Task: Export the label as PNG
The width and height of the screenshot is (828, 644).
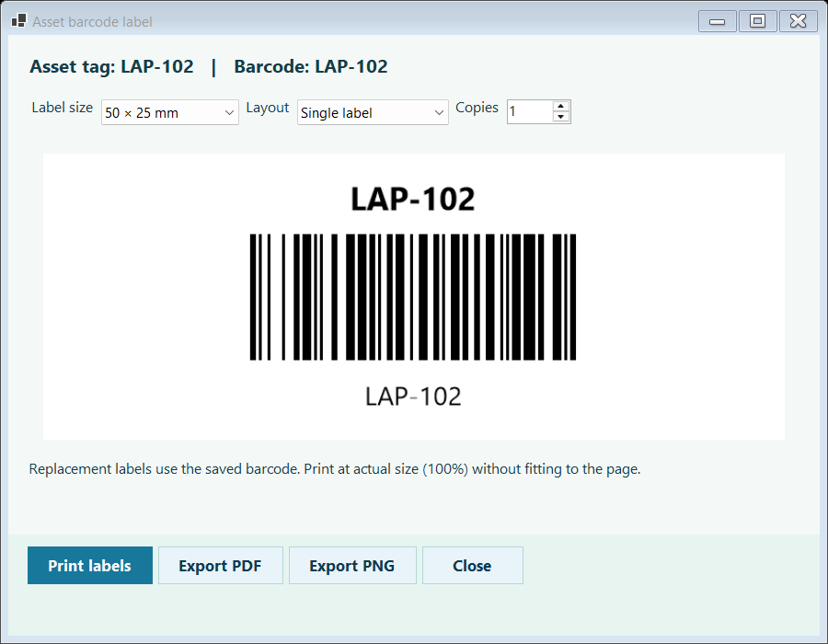Action: (352, 566)
